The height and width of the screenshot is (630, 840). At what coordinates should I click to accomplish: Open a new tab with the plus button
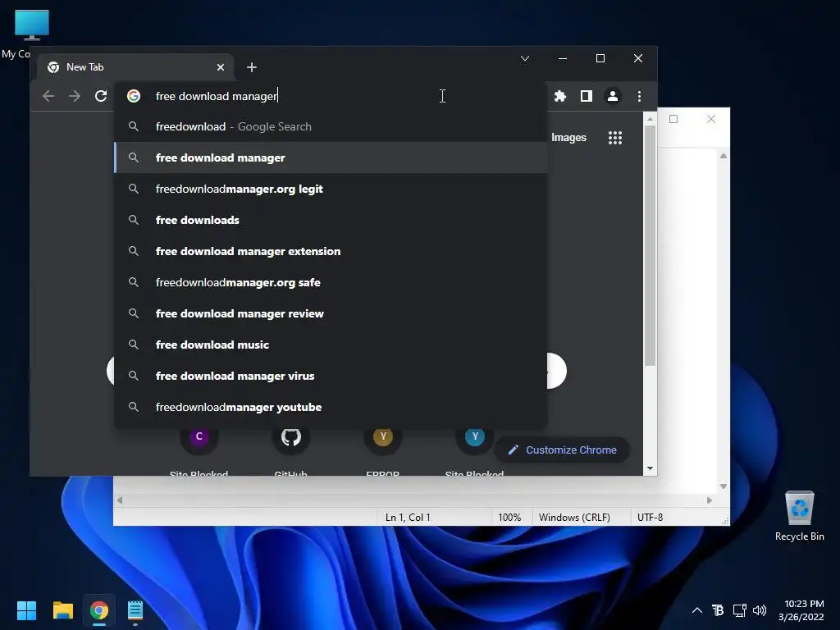click(252, 67)
